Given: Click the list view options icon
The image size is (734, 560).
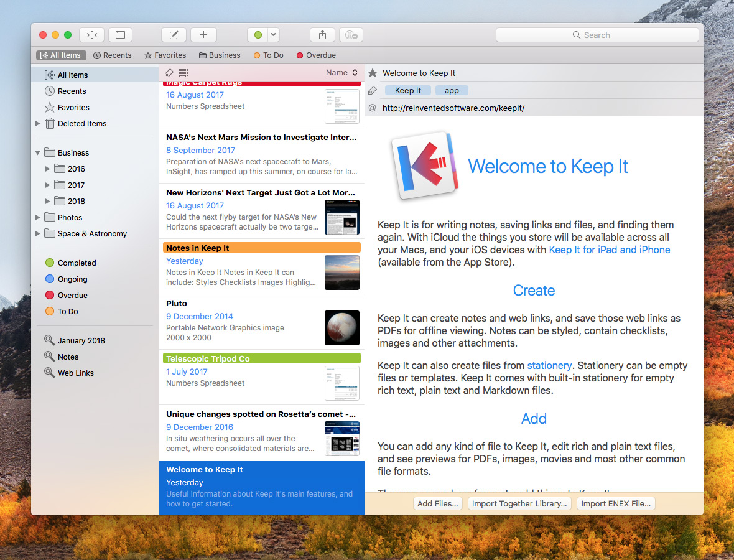Looking at the screenshot, I should pos(184,73).
